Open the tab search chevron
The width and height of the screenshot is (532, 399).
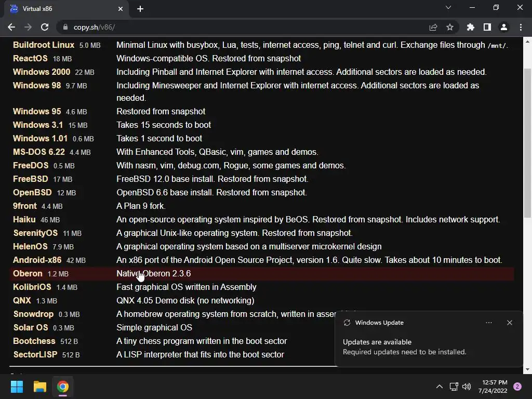pos(448,7)
